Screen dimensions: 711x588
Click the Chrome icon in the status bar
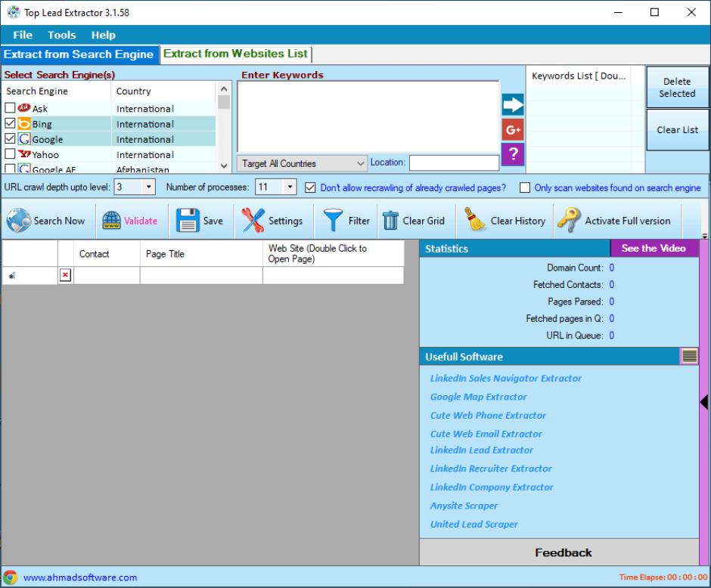pos(11,577)
